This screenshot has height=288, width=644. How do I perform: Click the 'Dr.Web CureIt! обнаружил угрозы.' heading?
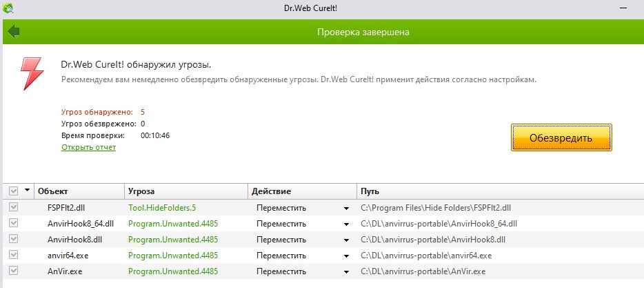(x=137, y=65)
